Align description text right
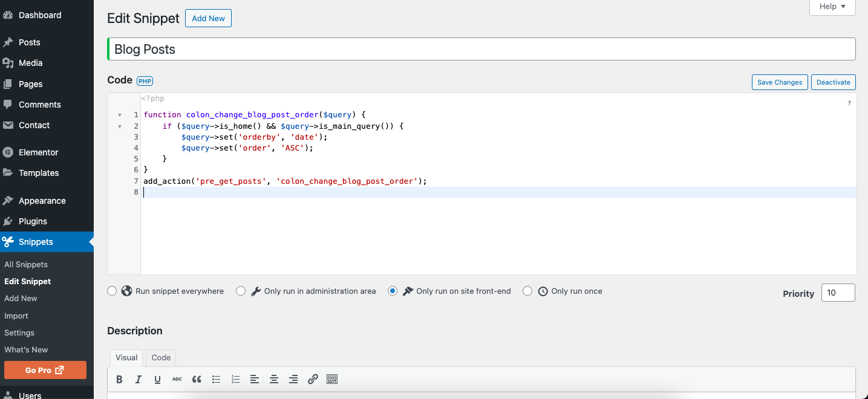Viewport: 868px width, 399px height. [x=293, y=380]
